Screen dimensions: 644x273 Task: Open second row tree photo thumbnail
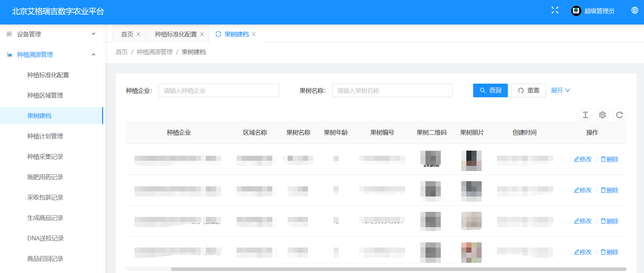point(471,191)
